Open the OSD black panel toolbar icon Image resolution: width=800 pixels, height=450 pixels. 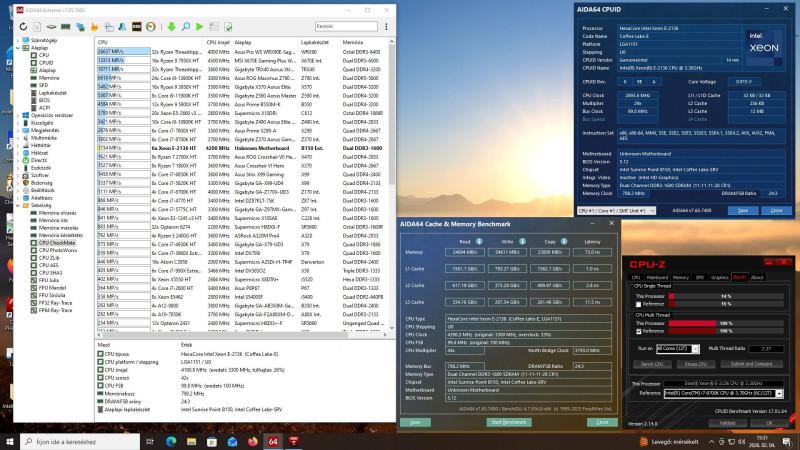pos(136,27)
